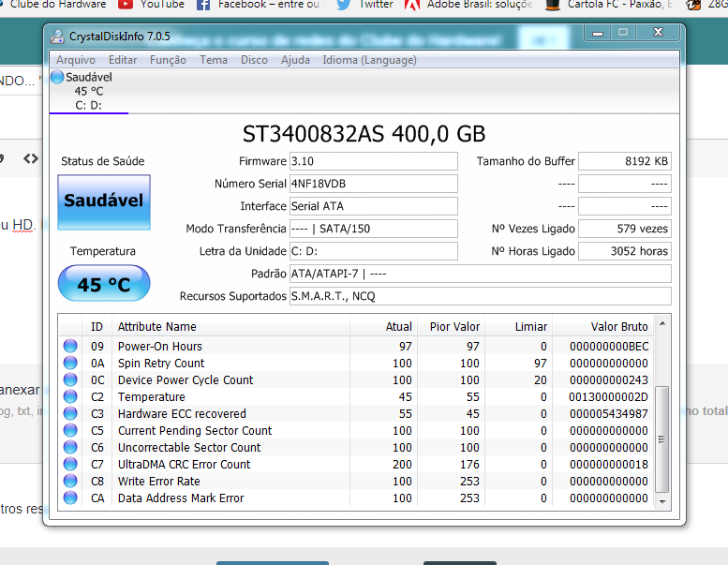The height and width of the screenshot is (565, 728).
Task: Minimize the CrystalDiskInfo window
Action: [598, 33]
